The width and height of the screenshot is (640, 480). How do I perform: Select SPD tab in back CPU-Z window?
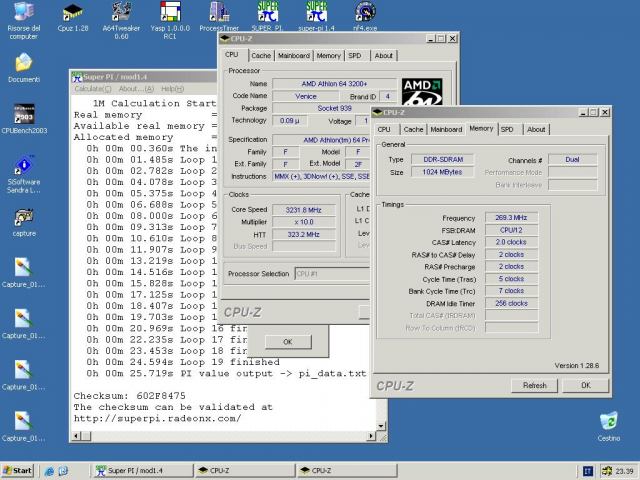[x=355, y=56]
